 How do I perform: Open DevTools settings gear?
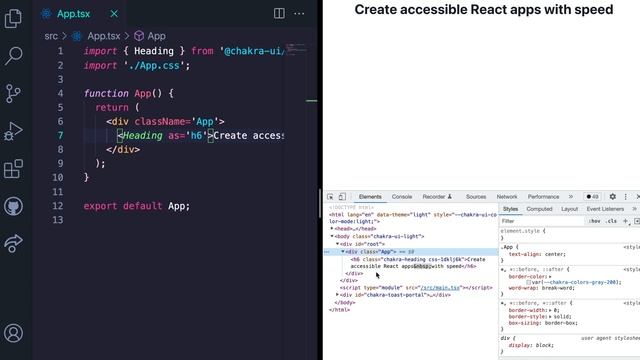coord(613,197)
